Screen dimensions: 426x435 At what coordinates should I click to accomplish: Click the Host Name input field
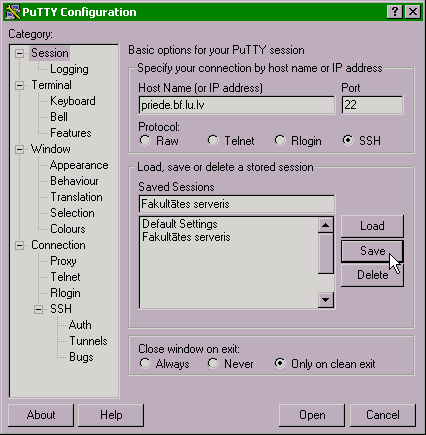[237, 105]
